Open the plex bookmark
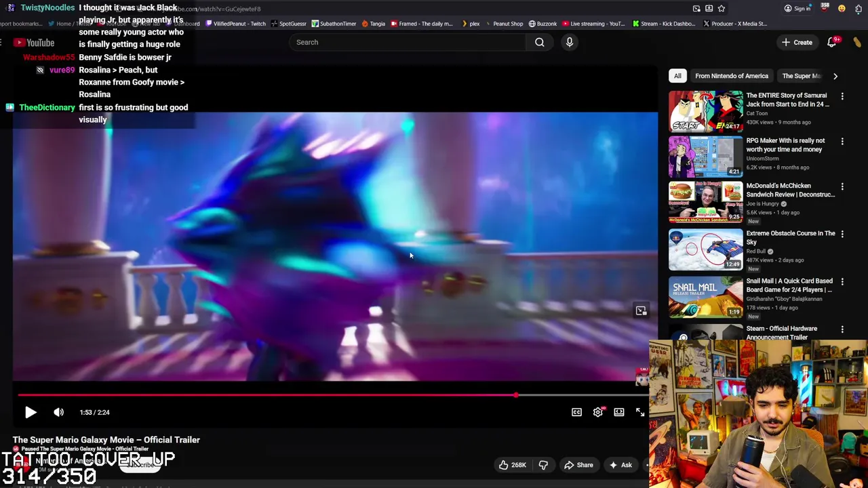 [471, 24]
